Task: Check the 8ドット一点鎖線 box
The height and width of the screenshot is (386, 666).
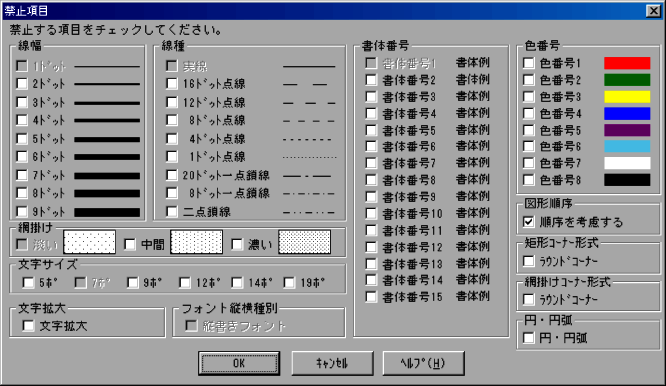Action: point(172,193)
